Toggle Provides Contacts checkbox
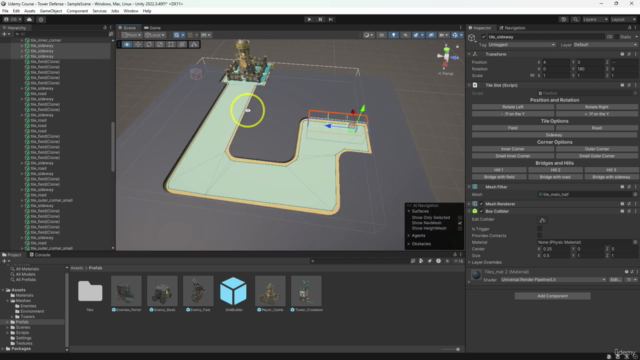The height and width of the screenshot is (360, 640). [x=540, y=236]
